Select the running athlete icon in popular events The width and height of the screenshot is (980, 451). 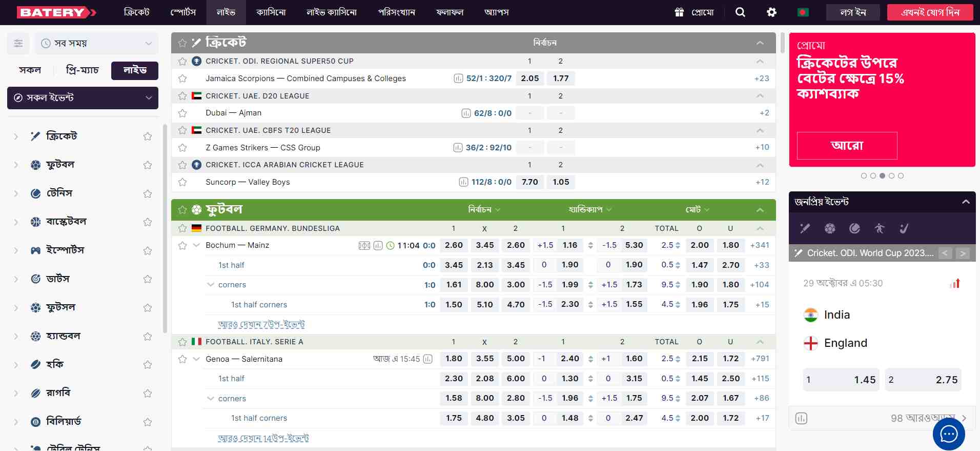pos(880,228)
